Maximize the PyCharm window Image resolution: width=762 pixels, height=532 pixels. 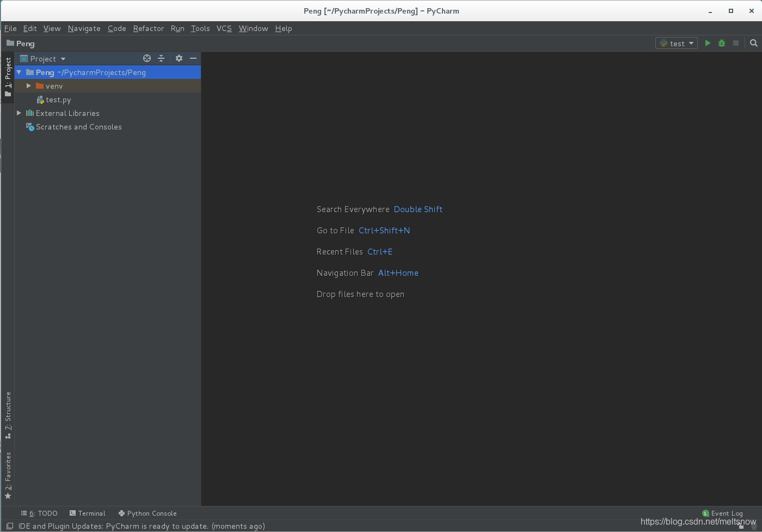(731, 11)
